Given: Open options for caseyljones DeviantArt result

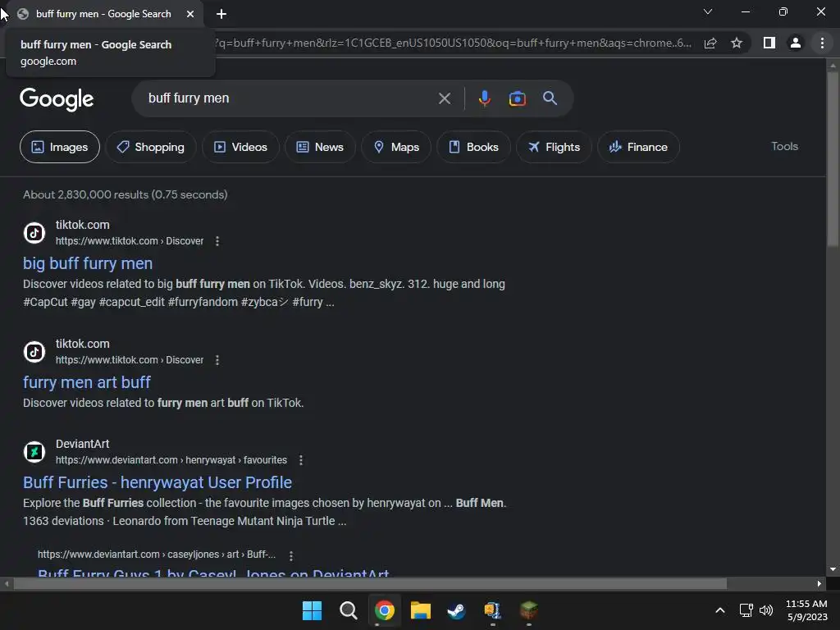Looking at the screenshot, I should pyautogui.click(x=291, y=555).
